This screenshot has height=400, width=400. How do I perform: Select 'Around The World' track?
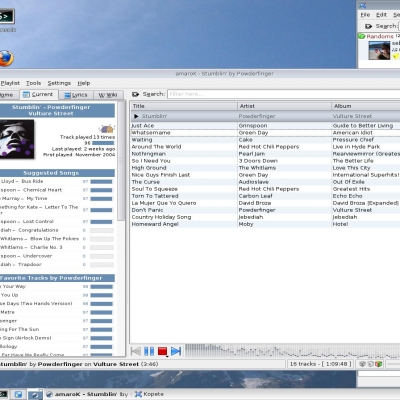click(x=265, y=147)
